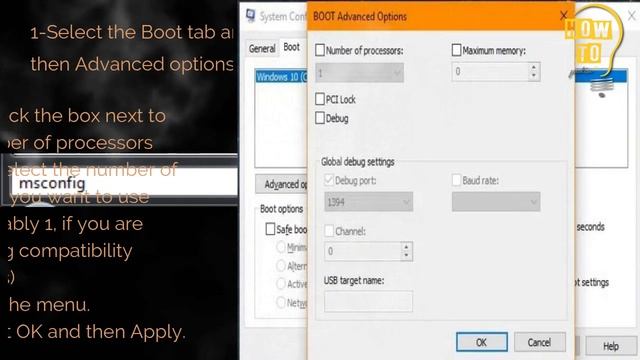
Task: Switch to the General tab
Action: pos(262,49)
